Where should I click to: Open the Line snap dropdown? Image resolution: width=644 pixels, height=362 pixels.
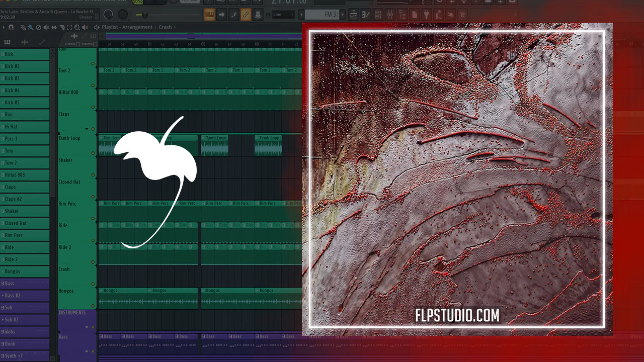coord(282,15)
